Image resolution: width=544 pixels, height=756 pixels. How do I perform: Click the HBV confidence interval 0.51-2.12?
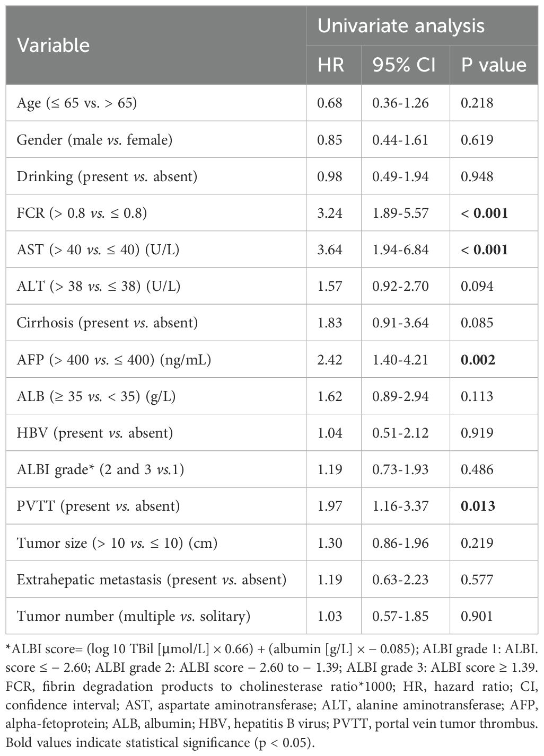point(400,433)
